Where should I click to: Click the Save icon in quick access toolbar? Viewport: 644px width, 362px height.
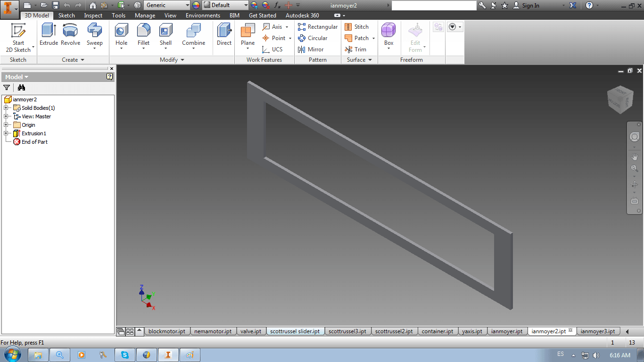(55, 5)
